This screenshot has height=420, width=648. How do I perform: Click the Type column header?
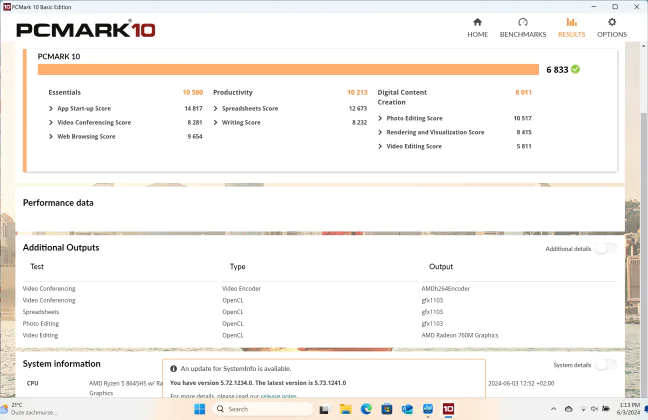[x=238, y=267]
